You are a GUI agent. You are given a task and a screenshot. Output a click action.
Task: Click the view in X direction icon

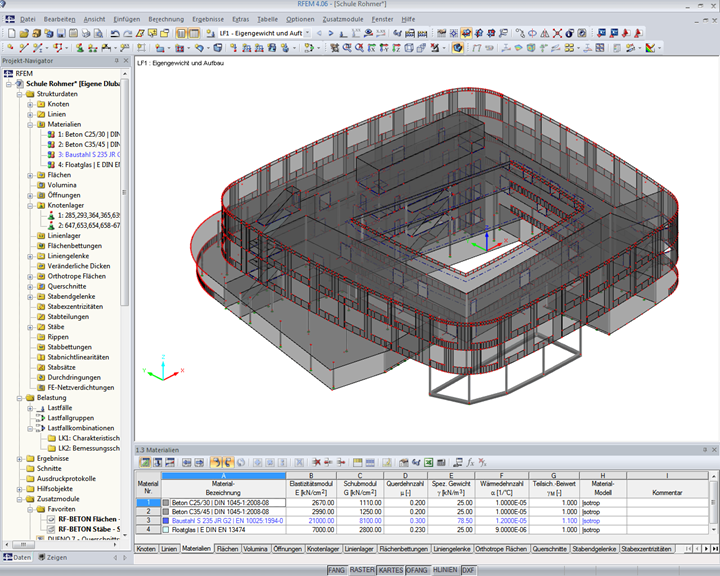click(x=371, y=48)
